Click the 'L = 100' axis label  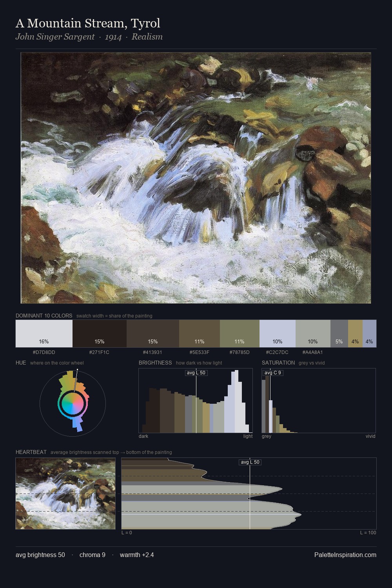pyautogui.click(x=368, y=533)
